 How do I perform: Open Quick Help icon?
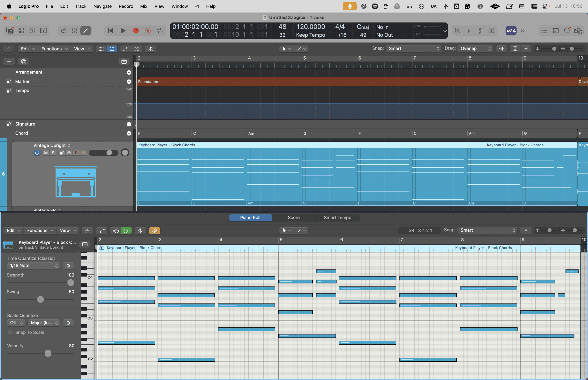[x=32, y=31]
